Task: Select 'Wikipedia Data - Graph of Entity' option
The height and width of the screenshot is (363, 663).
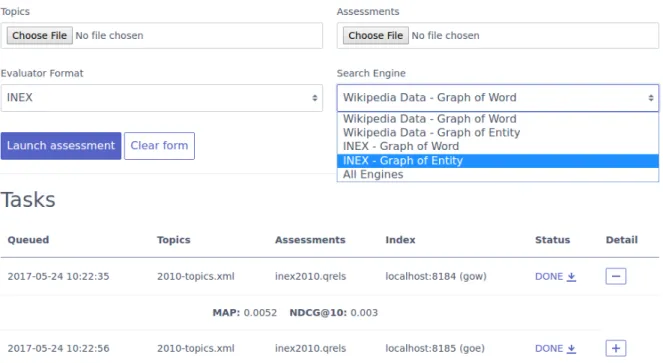Action: [x=498, y=133]
